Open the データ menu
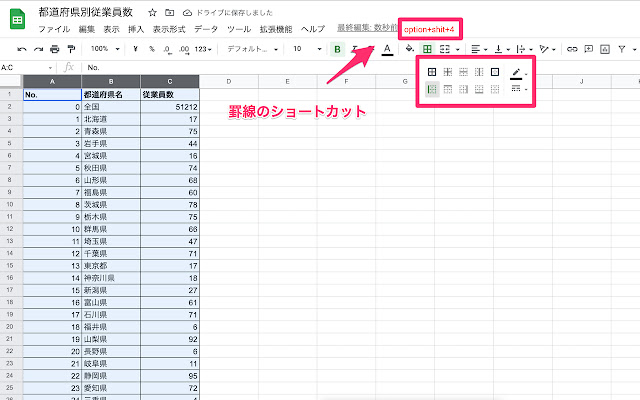The image size is (640, 400). (x=206, y=29)
